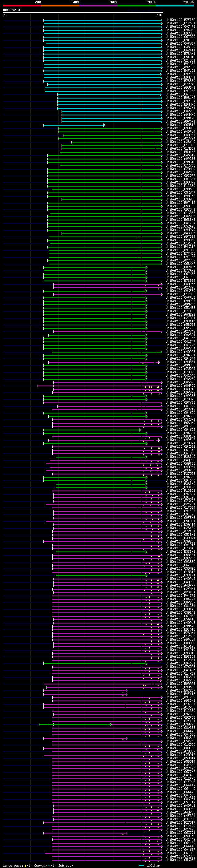The height and width of the screenshot is (868, 197).
Task: Select hit label UniRef100_P12470
Action: pyautogui.click(x=180, y=826)
